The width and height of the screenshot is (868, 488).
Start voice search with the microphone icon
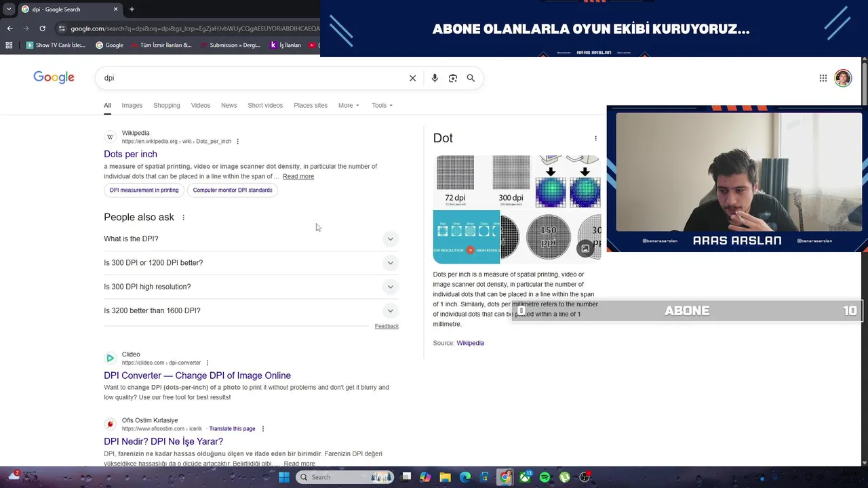tap(435, 78)
